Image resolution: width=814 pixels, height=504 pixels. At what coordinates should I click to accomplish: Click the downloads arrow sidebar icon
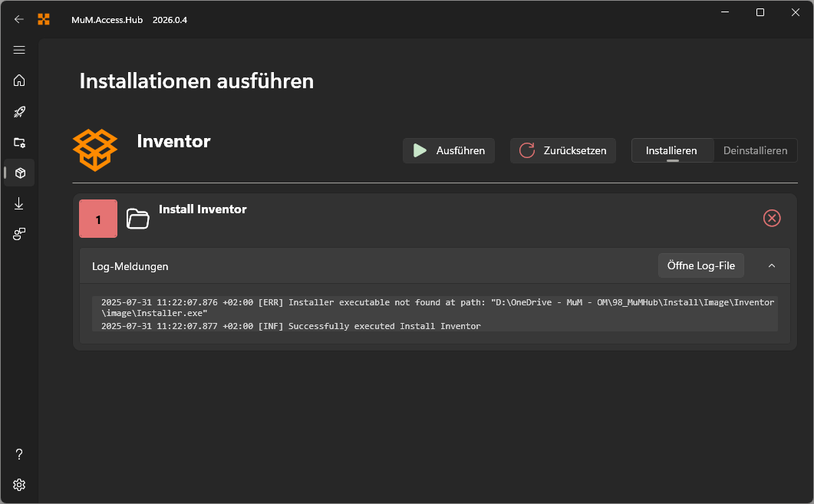click(x=18, y=203)
